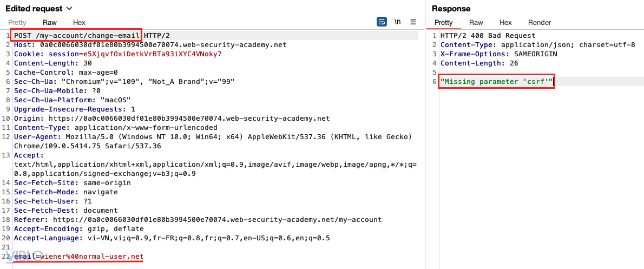Select the request Raw tab
The image size is (644, 269).
(50, 23)
